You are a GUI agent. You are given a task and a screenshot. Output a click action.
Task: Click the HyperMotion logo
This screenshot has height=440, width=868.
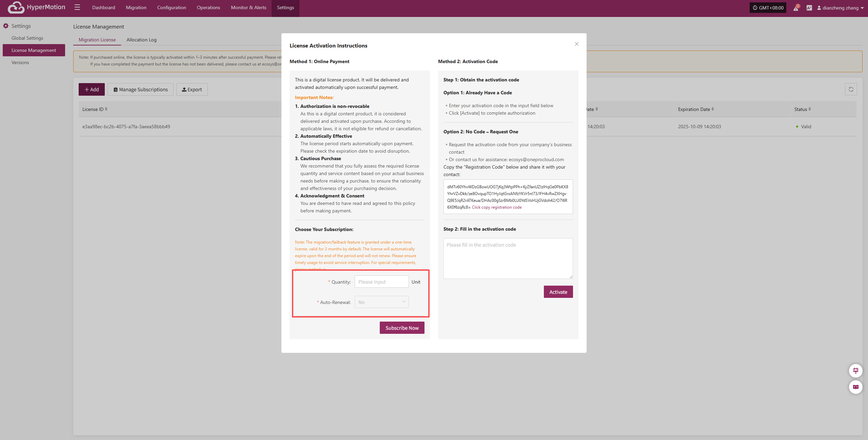(37, 7)
